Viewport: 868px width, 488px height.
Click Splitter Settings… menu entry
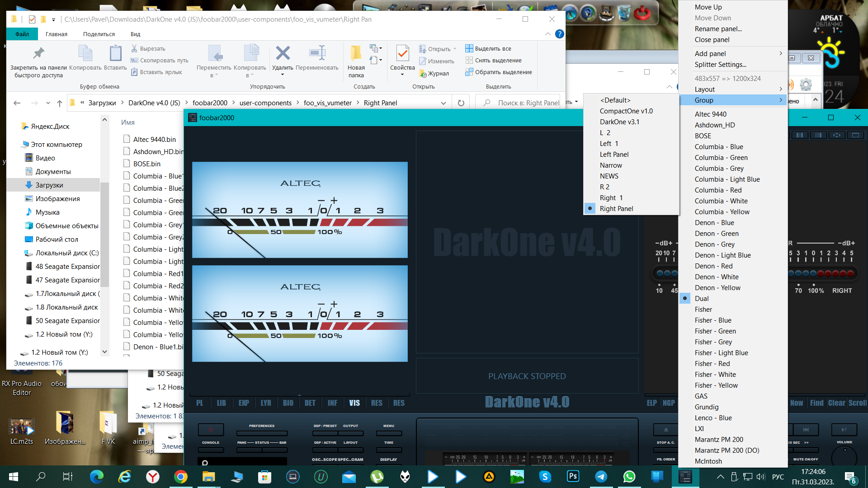pyautogui.click(x=720, y=65)
